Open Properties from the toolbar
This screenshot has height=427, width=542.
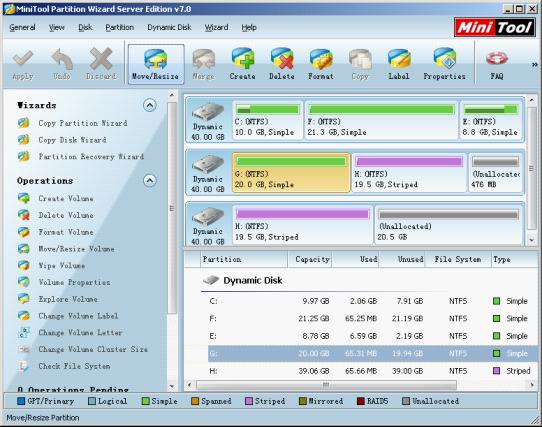pos(445,64)
